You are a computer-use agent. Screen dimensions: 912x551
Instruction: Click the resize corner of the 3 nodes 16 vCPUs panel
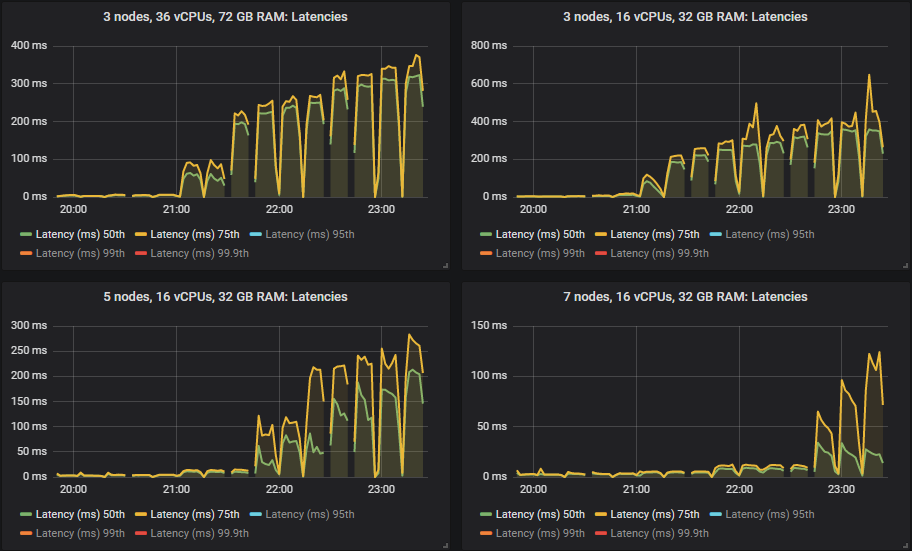(904, 265)
